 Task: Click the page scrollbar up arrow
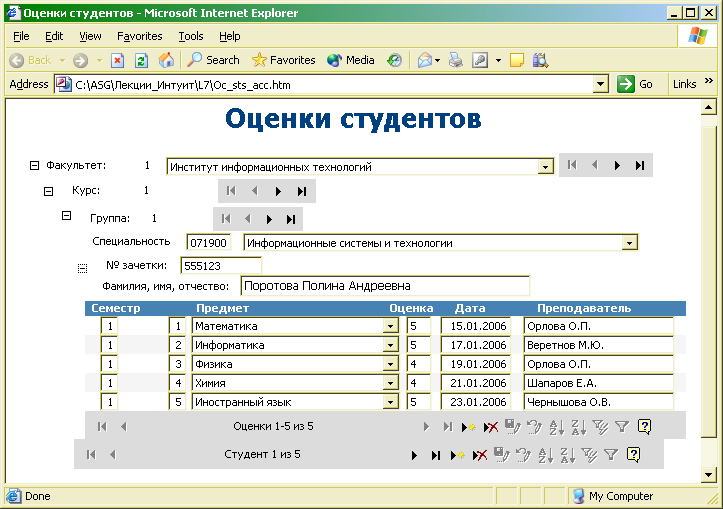point(708,108)
